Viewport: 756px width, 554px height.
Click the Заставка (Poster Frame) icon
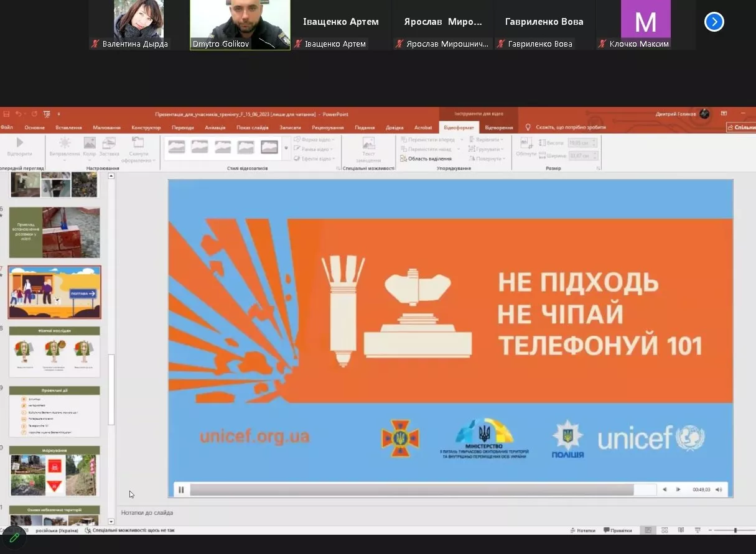(x=109, y=144)
